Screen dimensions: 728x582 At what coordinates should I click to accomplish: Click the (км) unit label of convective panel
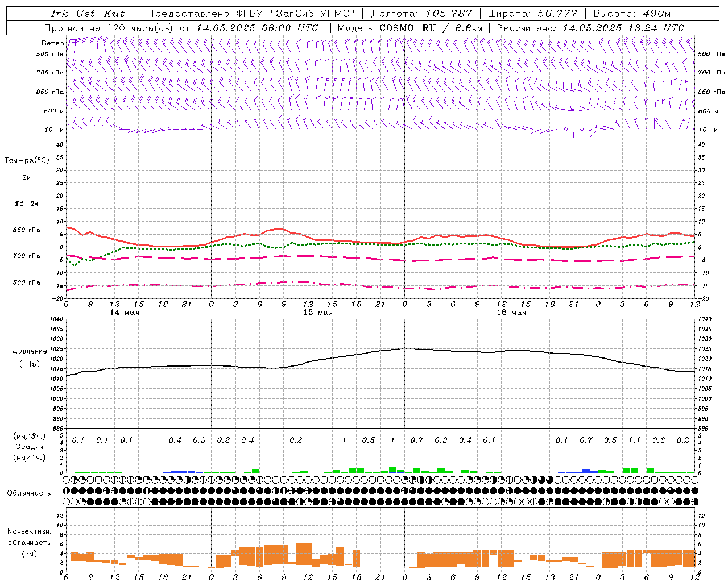pyautogui.click(x=29, y=554)
